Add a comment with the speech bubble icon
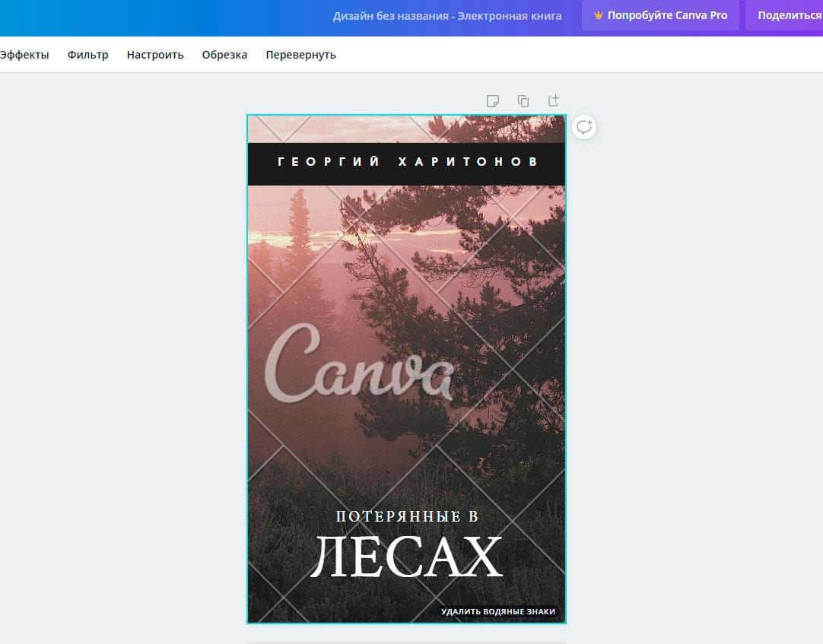Screen dimensions: 823x644 [584, 127]
